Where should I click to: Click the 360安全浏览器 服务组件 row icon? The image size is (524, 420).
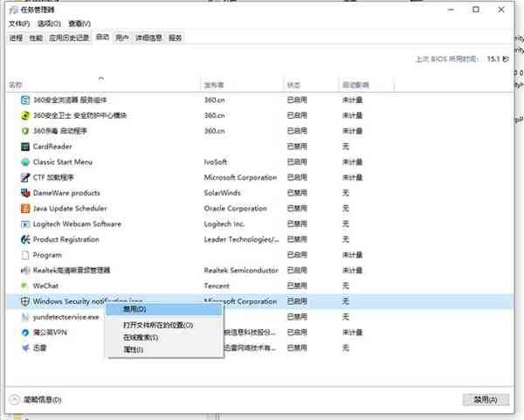[25, 100]
